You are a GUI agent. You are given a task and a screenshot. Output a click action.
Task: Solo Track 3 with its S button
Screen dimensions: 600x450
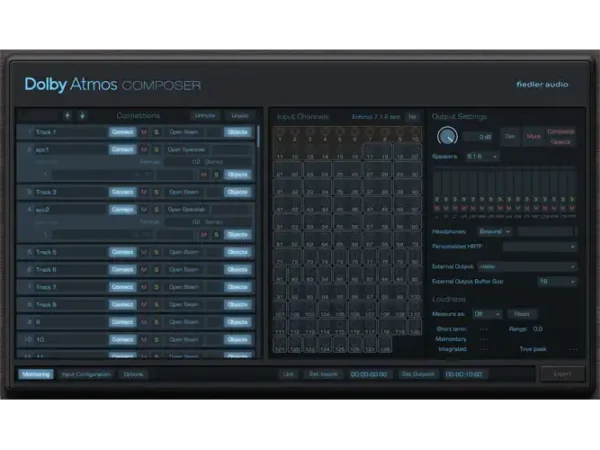click(x=156, y=192)
